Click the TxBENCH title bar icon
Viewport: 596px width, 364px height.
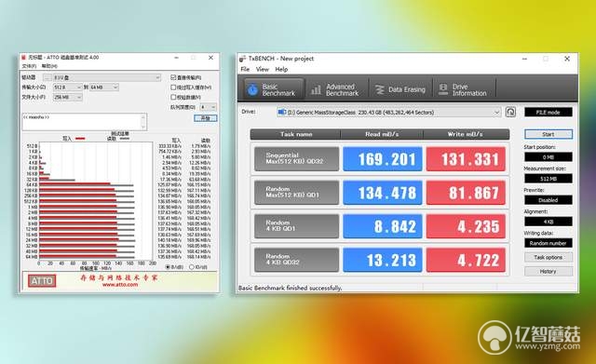pos(242,59)
